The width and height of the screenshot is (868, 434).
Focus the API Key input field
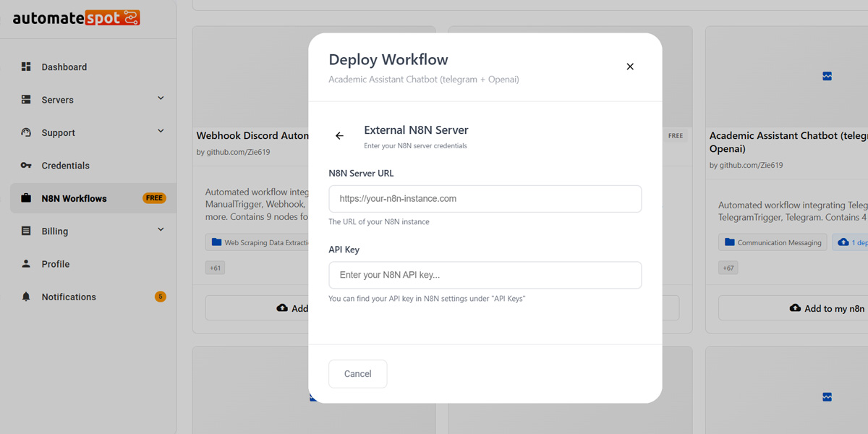coord(485,275)
